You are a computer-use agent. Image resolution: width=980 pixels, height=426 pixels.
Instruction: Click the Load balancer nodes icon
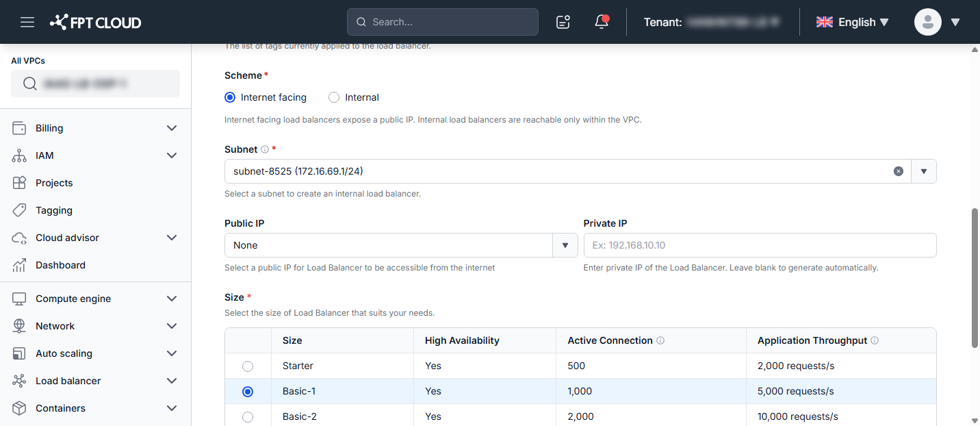[x=19, y=381]
